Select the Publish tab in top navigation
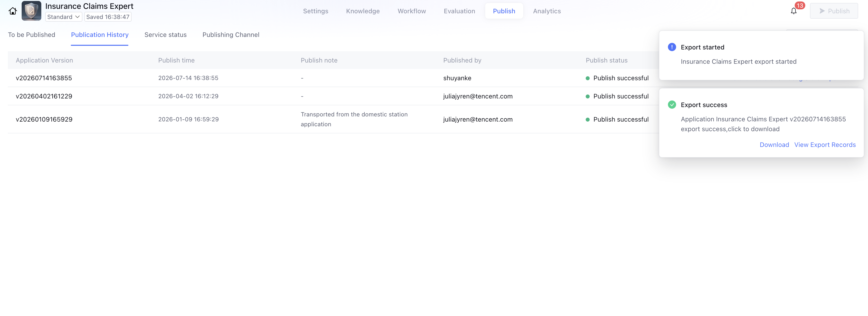The image size is (868, 316). tap(504, 11)
